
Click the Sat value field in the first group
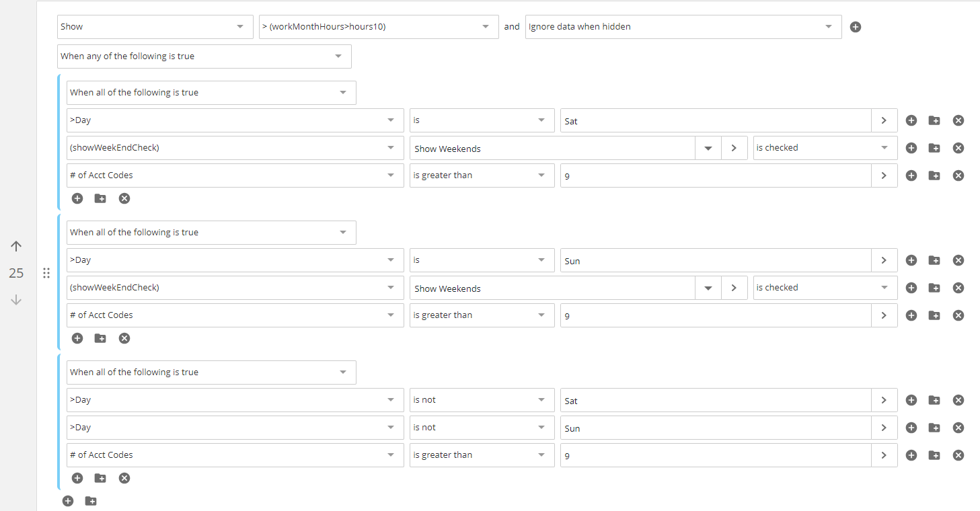(715, 121)
